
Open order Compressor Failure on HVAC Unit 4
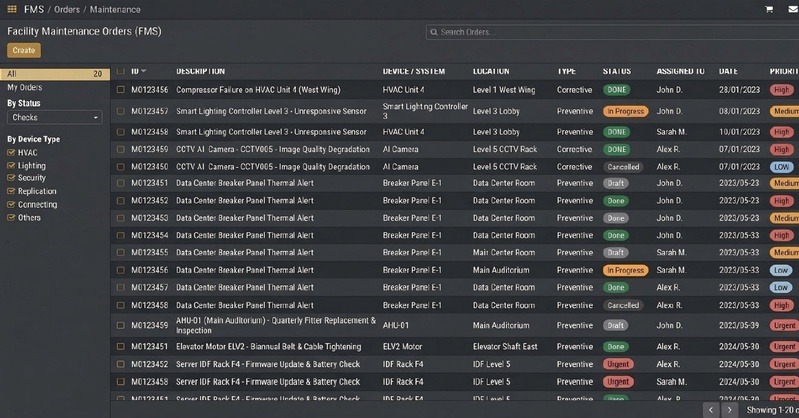(x=258, y=90)
